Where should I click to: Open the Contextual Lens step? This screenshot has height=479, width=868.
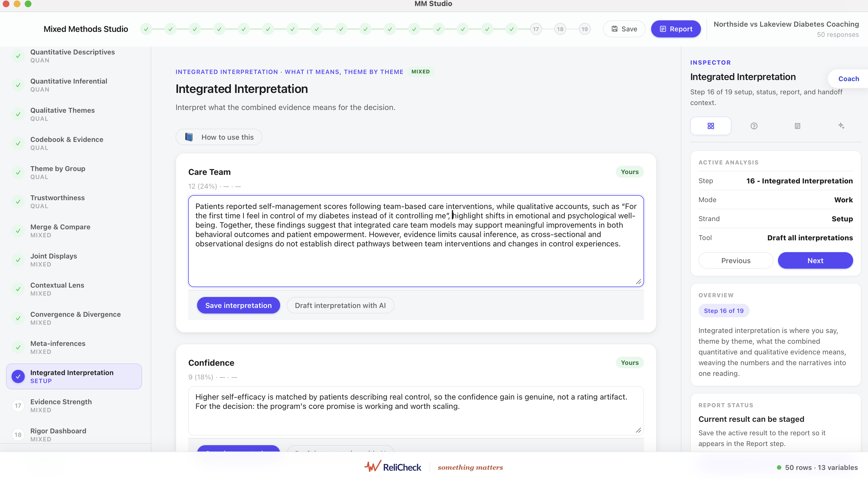(x=74, y=289)
